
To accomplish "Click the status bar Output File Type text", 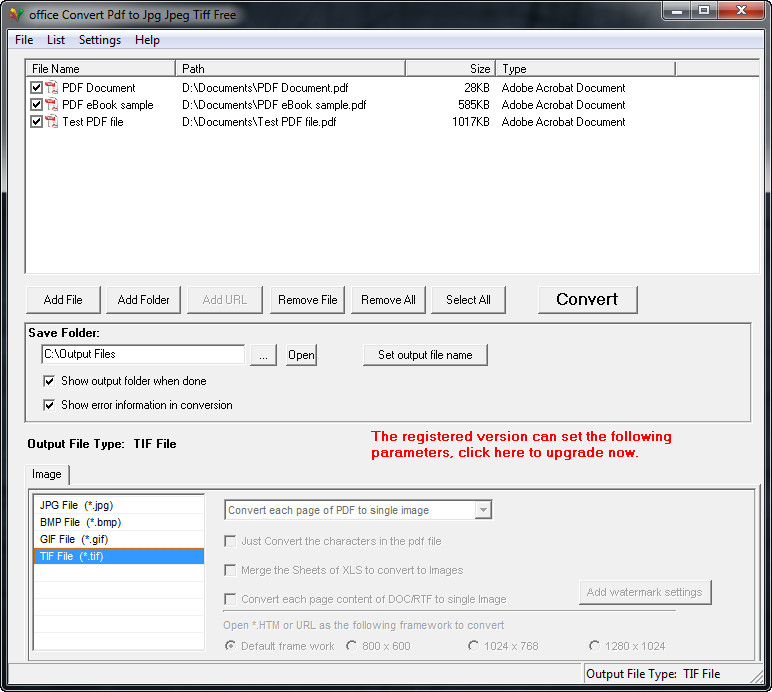I will pyautogui.click(x=653, y=674).
